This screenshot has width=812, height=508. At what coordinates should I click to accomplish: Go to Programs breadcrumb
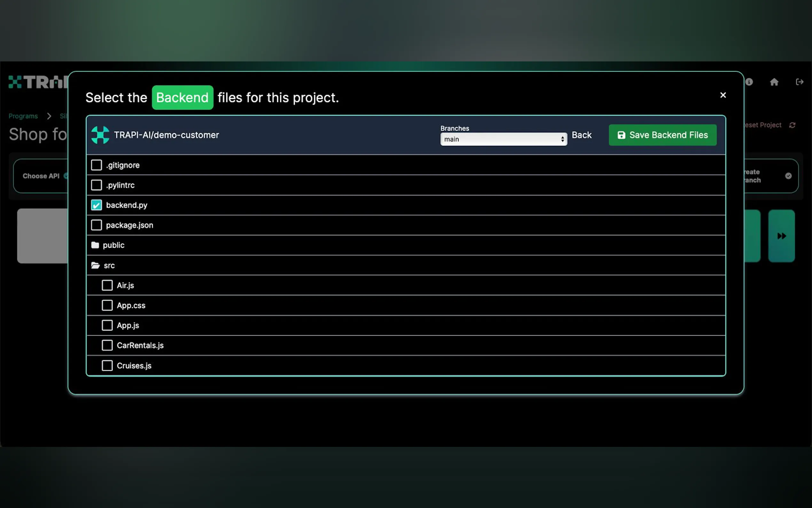pyautogui.click(x=23, y=116)
